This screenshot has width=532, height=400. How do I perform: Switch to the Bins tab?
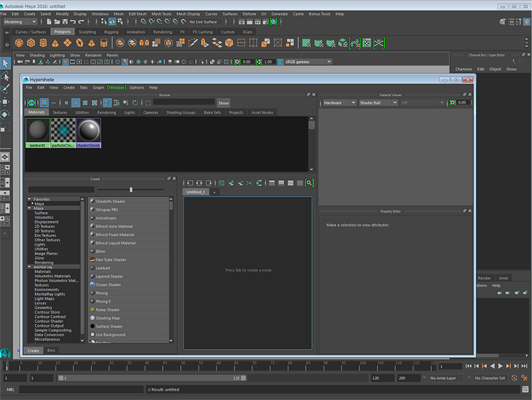51,351
